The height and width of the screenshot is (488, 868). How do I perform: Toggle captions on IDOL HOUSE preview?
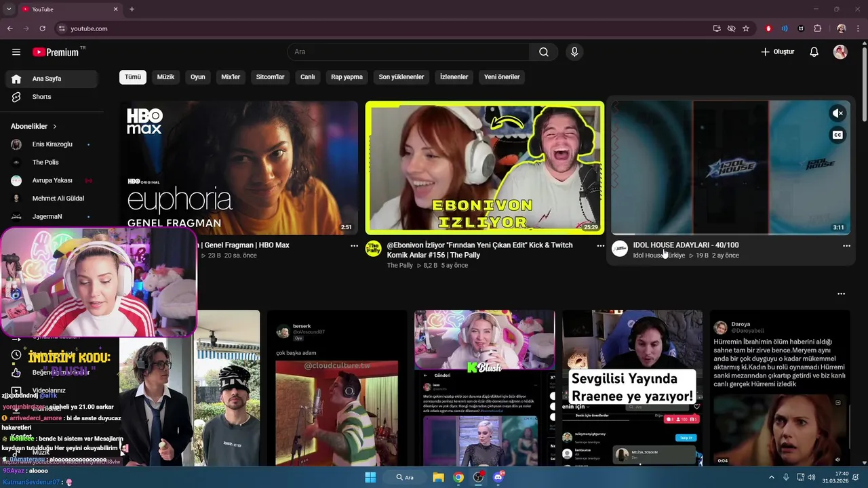tap(837, 135)
